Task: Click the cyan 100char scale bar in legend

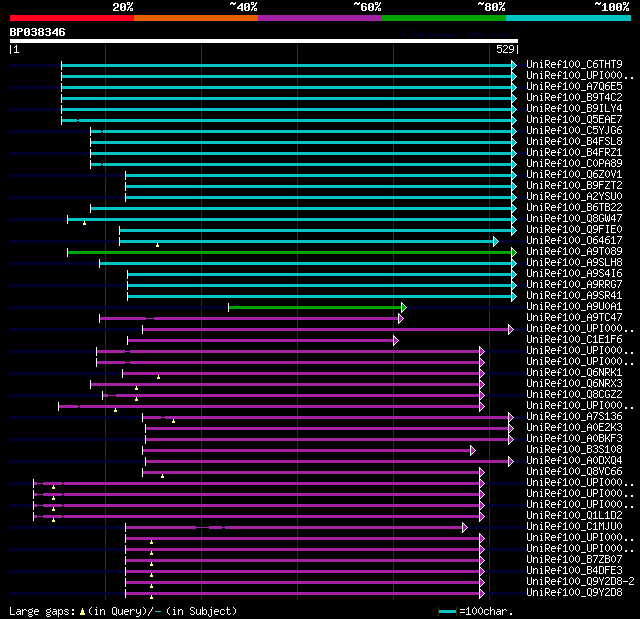Action: (447, 611)
